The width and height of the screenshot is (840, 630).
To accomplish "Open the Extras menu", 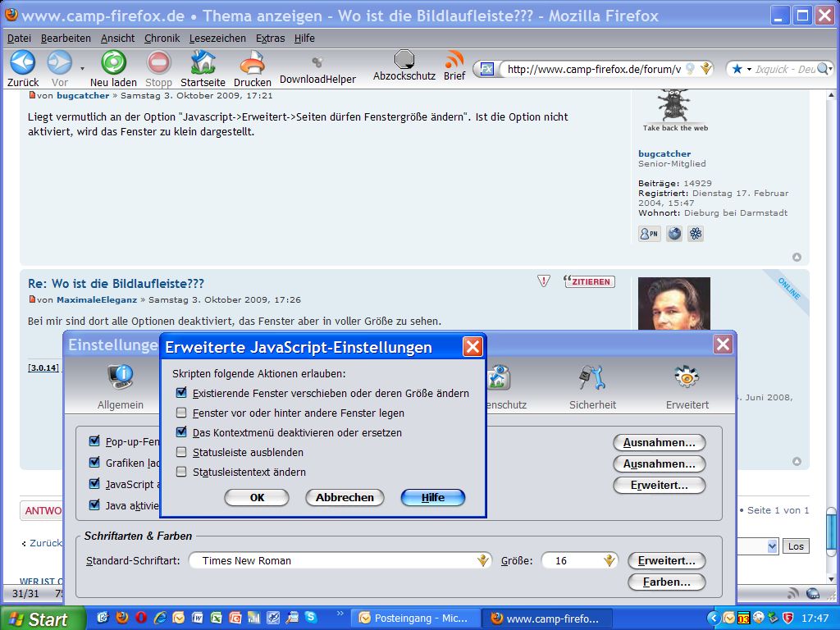I will [270, 38].
